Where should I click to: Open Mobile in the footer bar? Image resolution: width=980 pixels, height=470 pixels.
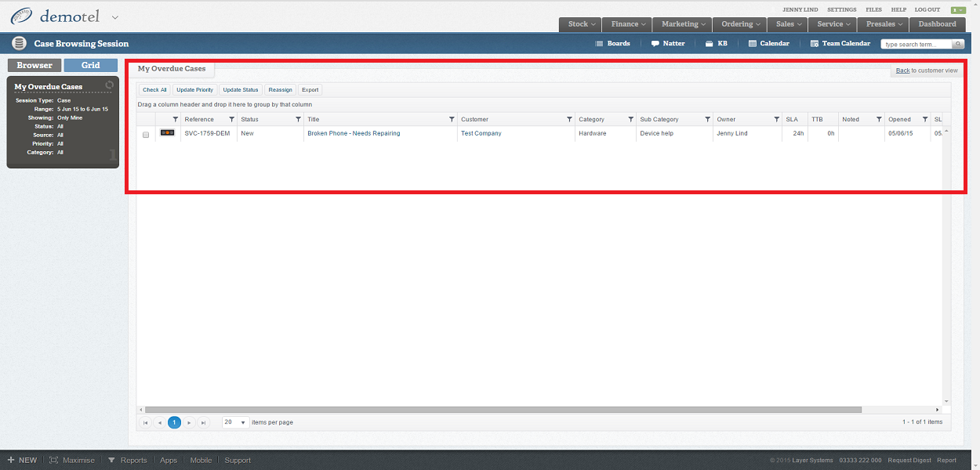tap(201, 460)
